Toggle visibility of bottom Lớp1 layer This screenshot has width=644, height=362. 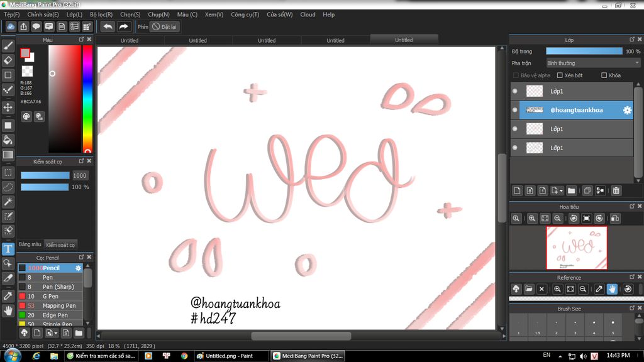click(515, 148)
